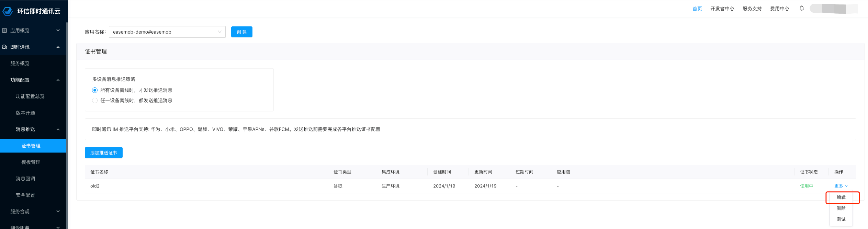Open 费用中心 in top navigation
Image resolution: width=868 pixels, height=229 pixels.
779,9
